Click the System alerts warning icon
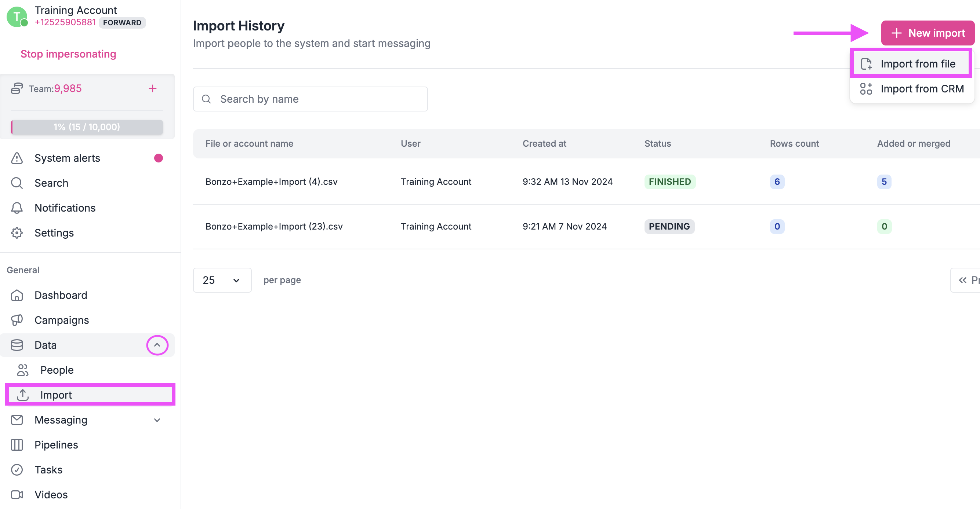The height and width of the screenshot is (509, 980). click(17, 158)
